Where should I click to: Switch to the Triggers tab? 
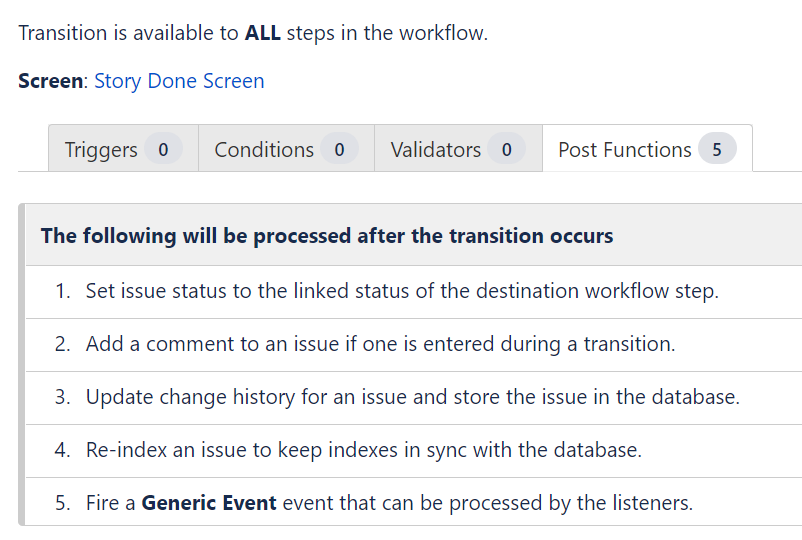click(x=123, y=149)
